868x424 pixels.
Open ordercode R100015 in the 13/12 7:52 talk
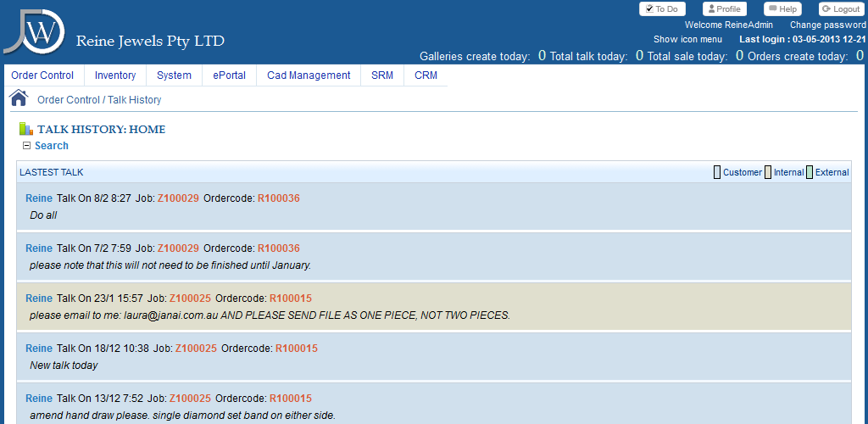pyautogui.click(x=291, y=398)
